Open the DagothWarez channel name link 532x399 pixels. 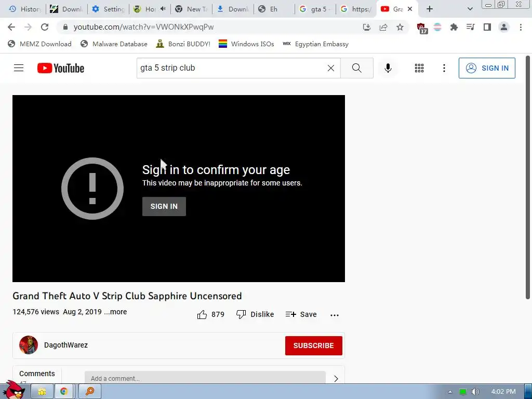66,345
